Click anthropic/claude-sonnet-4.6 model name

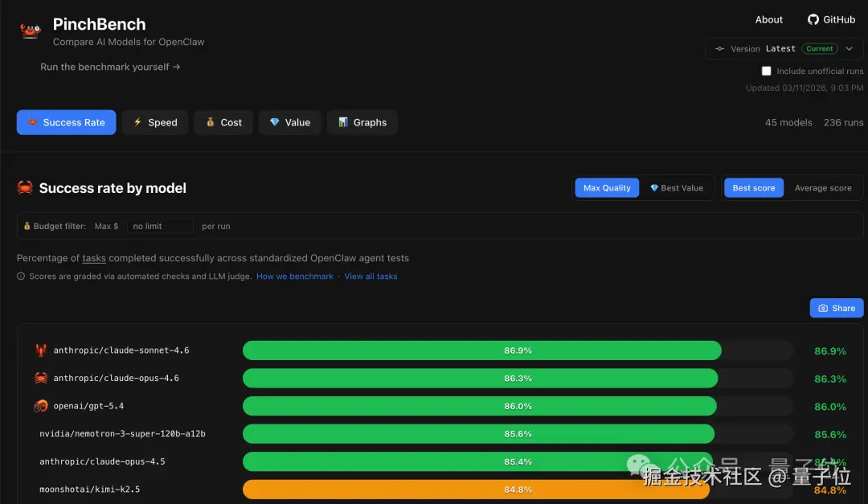121,350
